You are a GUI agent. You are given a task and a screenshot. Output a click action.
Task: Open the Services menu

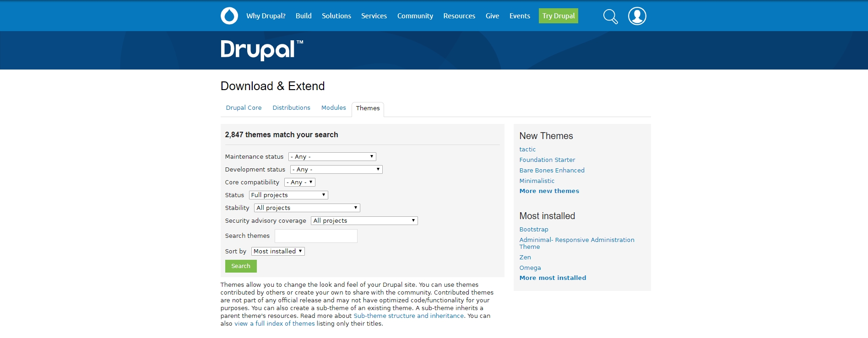[374, 16]
